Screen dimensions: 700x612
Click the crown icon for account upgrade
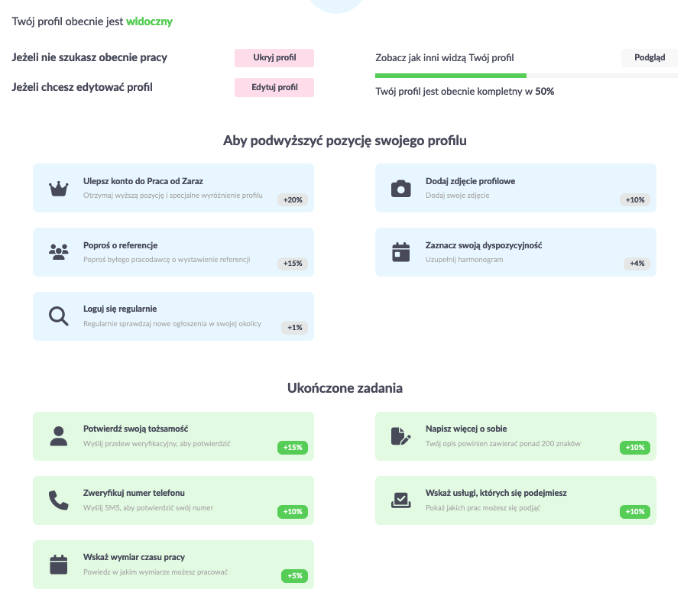click(59, 189)
